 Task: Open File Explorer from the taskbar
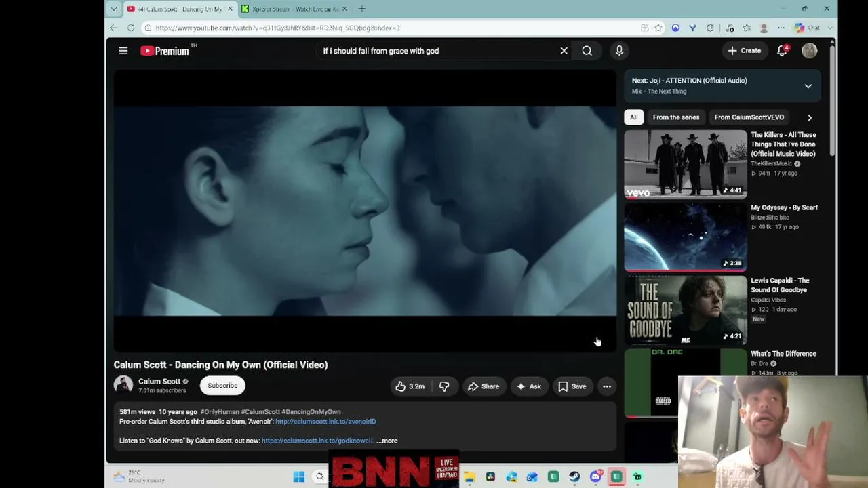469,476
